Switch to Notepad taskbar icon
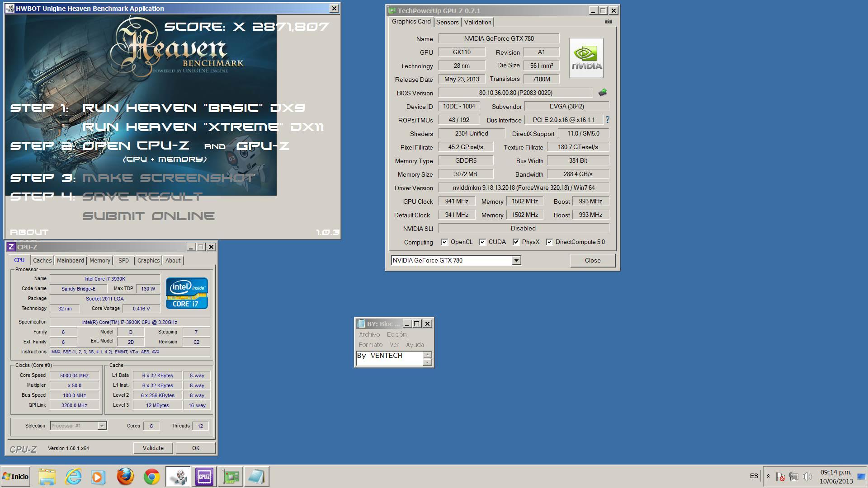Screen dimensions: 868x488 (256, 477)
